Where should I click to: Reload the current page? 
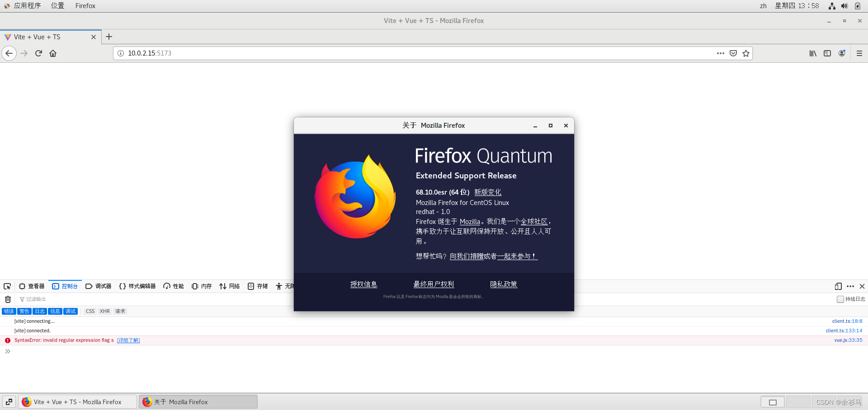[x=38, y=53]
